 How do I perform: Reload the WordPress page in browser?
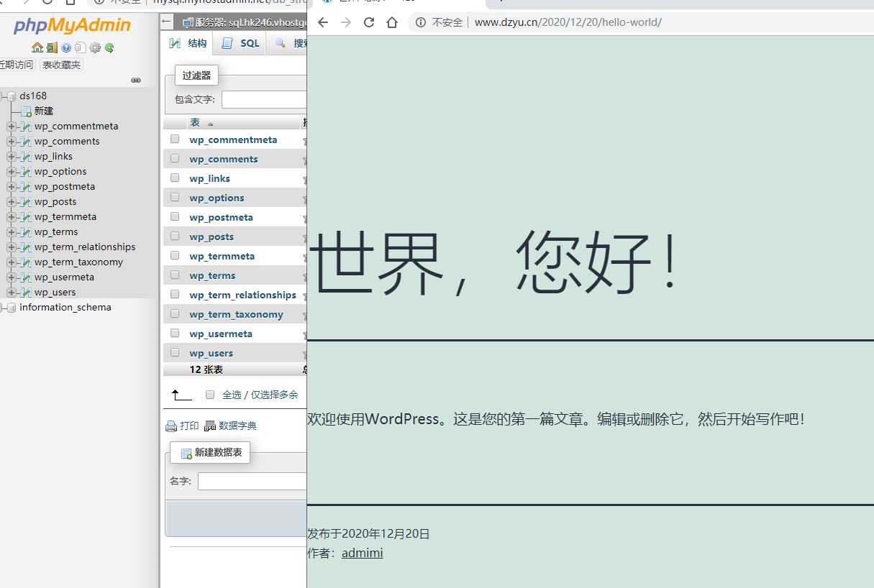369,22
